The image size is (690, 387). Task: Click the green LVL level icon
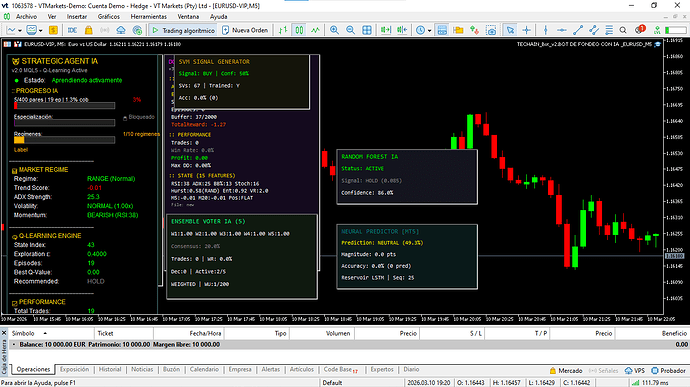click(x=657, y=30)
